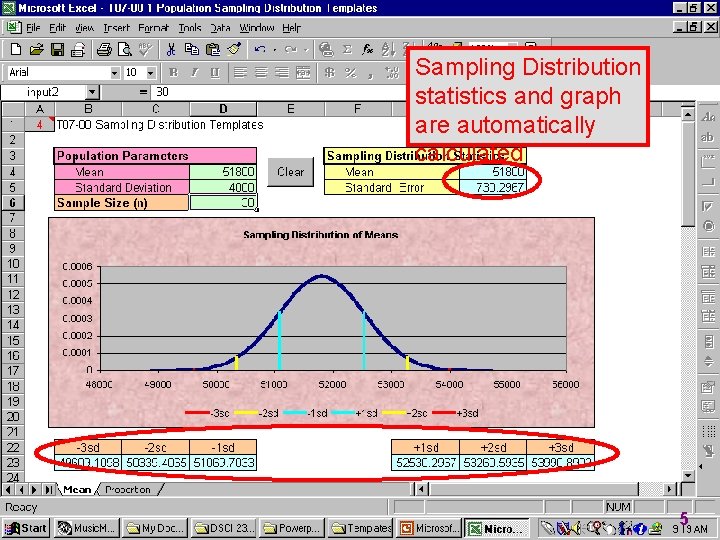Toggle underline formatting
Viewport: 720px width, 540px height.
point(214,73)
